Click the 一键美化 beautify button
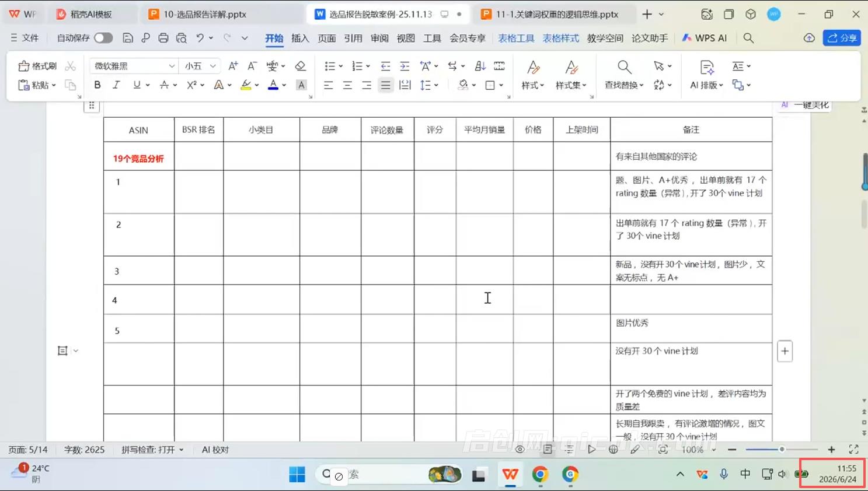 pos(805,105)
